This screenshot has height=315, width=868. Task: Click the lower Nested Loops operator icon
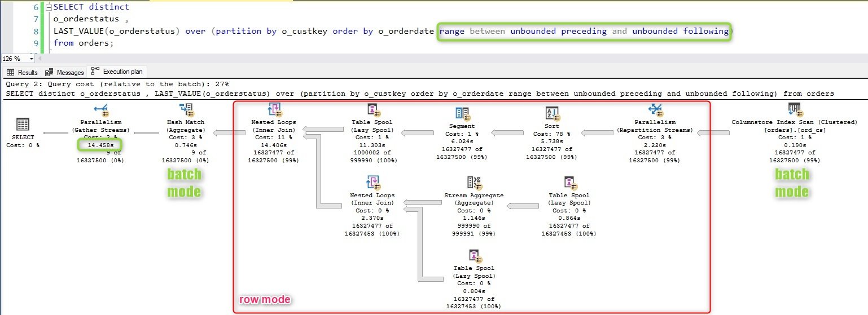[372, 183]
